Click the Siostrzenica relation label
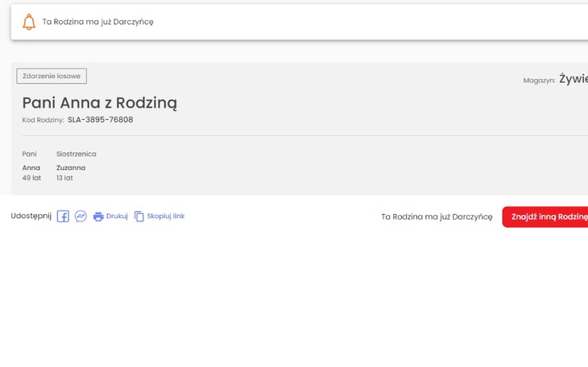588x367 pixels. pos(76,154)
